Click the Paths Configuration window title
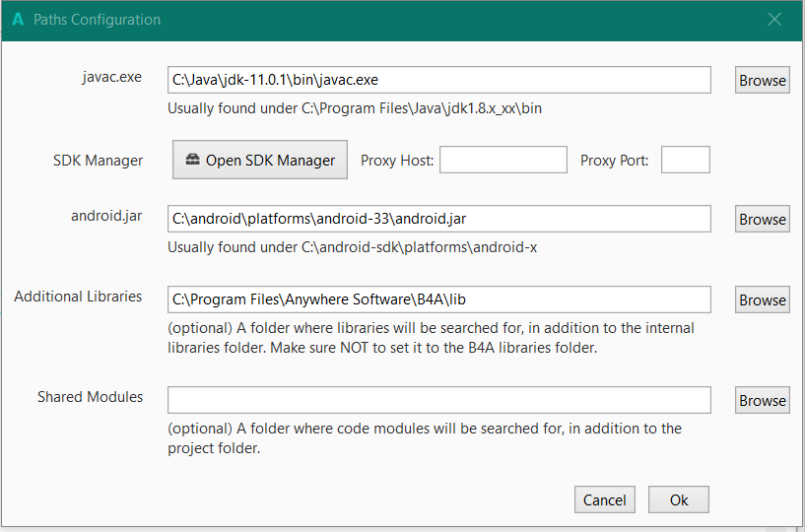Screen dimensions: 805x532 (x=97, y=20)
